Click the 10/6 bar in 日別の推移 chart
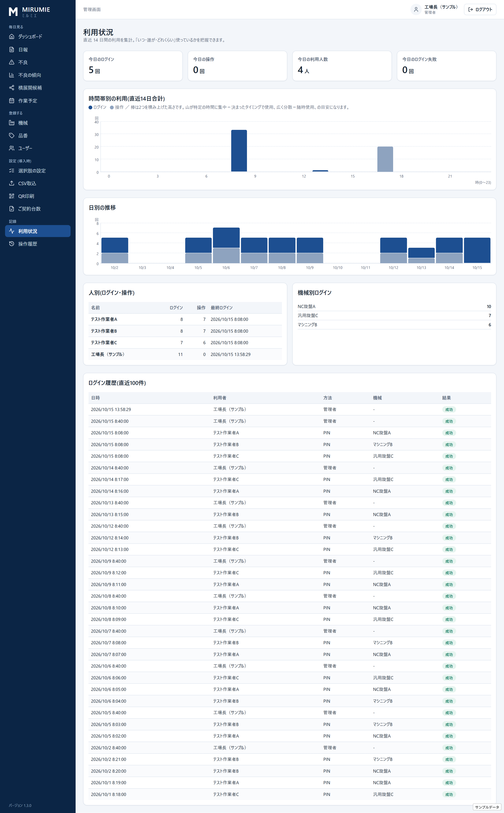The height and width of the screenshot is (813, 504). 226,245
